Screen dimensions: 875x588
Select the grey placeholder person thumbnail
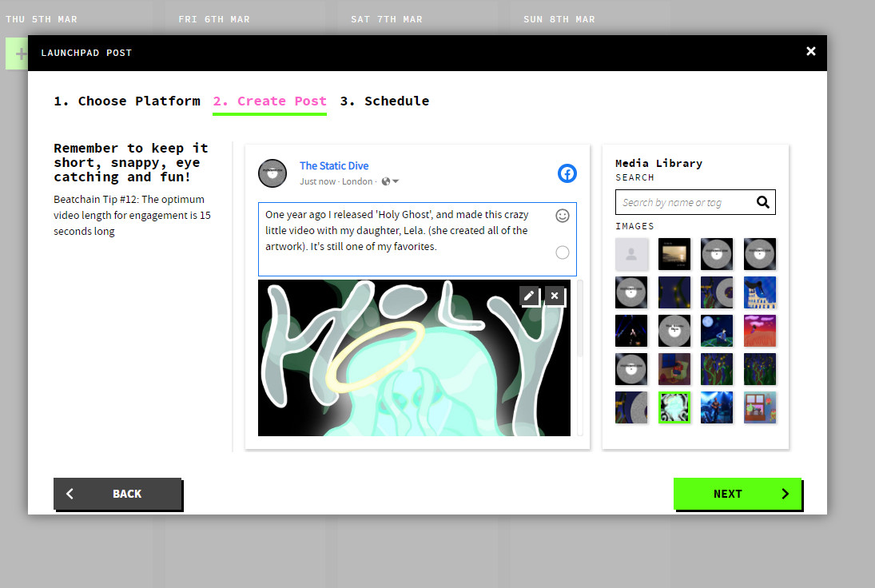631,254
